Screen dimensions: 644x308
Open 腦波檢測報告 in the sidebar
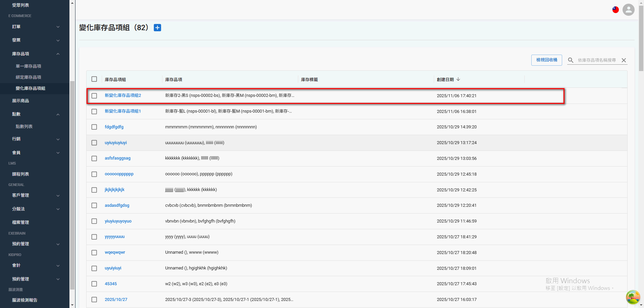click(x=24, y=300)
